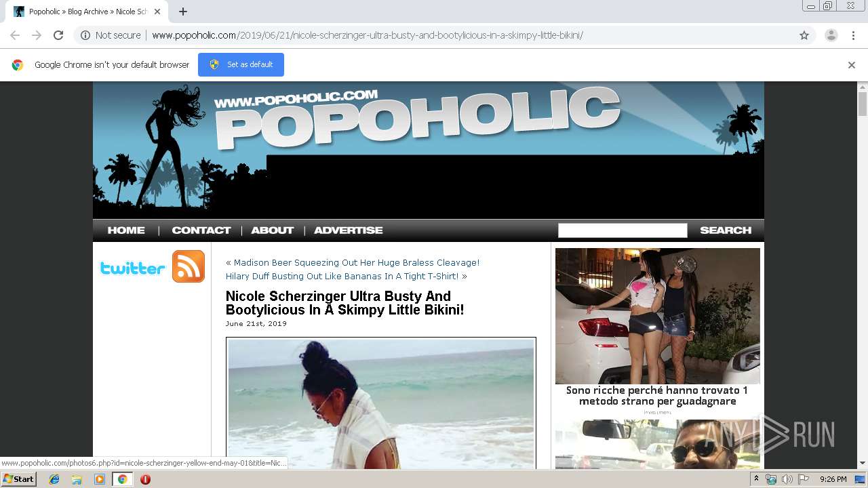Click the network tray icon
This screenshot has width=868, height=488.
pyautogui.click(x=771, y=479)
